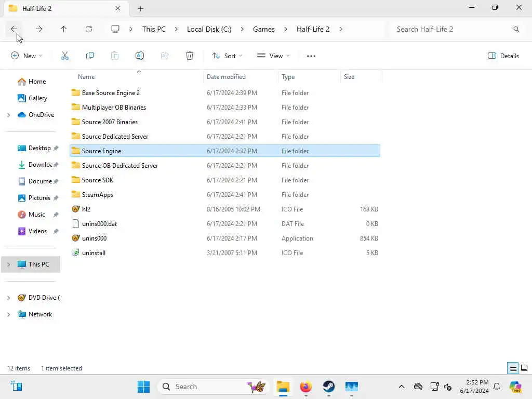Viewport: 532px width, 399px height.
Task: Expand the Network node
Action: point(8,314)
